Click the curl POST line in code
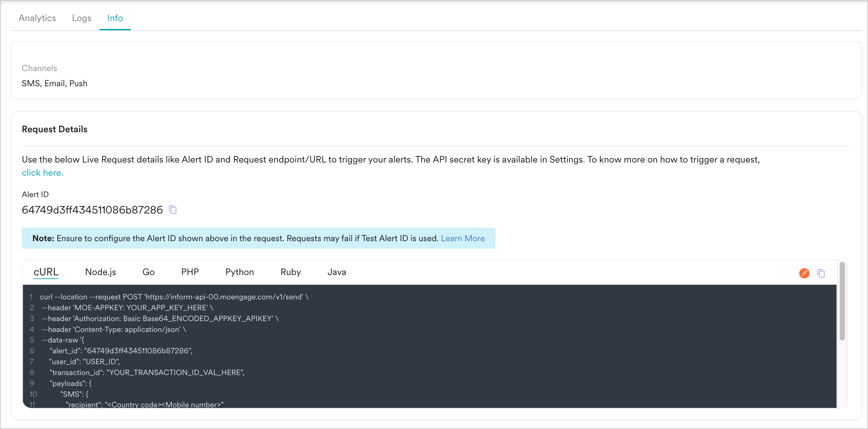Viewport: 868px width, 429px height. (174, 297)
